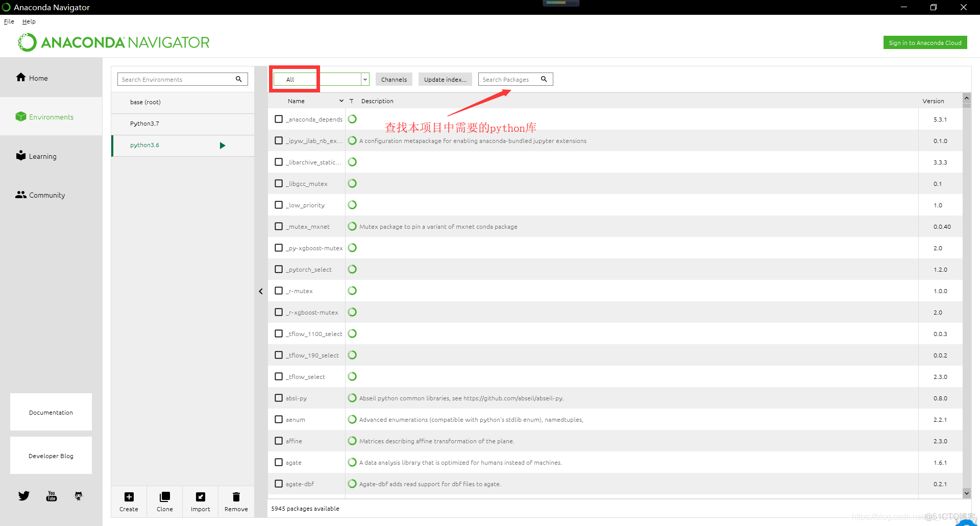Viewport: 980px width, 526px height.
Task: Click the Update index... button
Action: point(445,79)
